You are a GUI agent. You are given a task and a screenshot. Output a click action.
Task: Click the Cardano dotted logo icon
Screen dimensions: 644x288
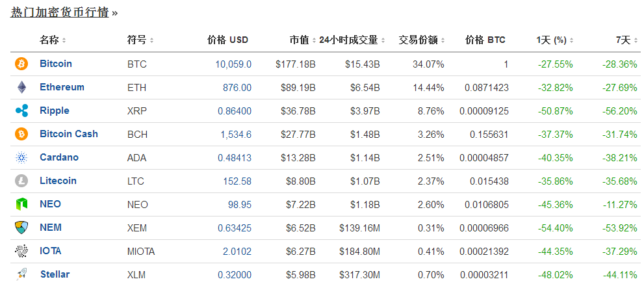click(x=21, y=157)
